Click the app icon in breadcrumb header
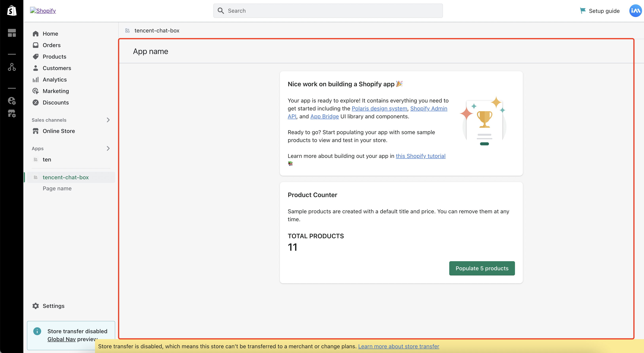 coord(127,30)
